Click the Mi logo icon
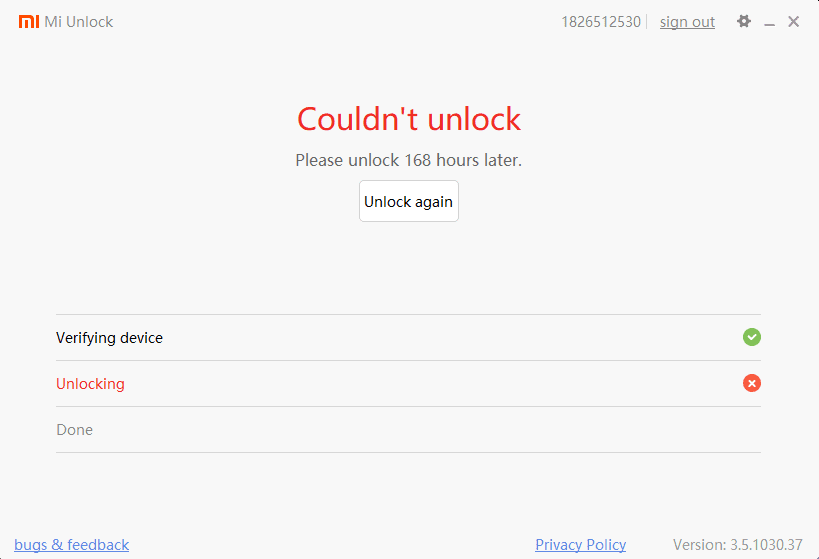The height and width of the screenshot is (559, 819). (x=29, y=21)
